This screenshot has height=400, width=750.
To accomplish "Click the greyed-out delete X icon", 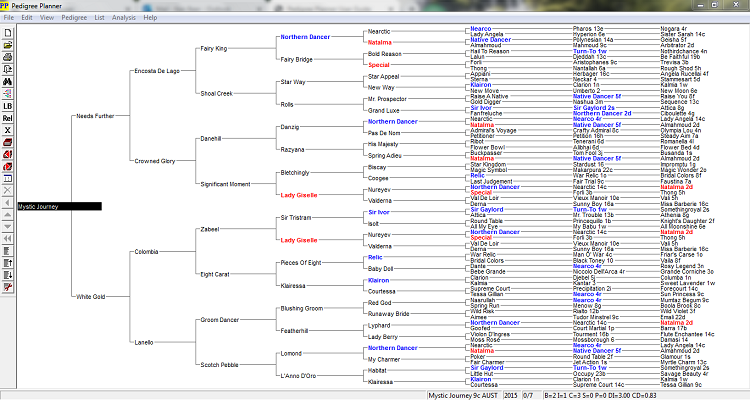I will click(x=7, y=191).
